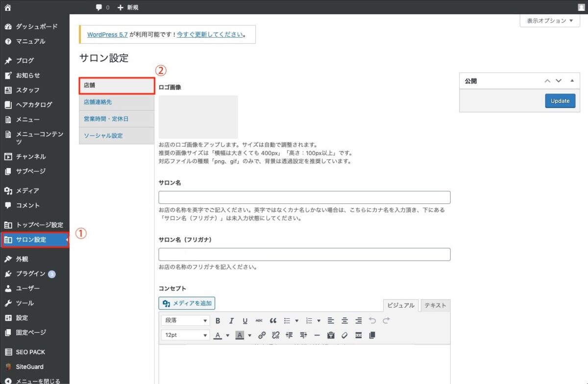Expand the 表示オプション screen options

(x=549, y=21)
